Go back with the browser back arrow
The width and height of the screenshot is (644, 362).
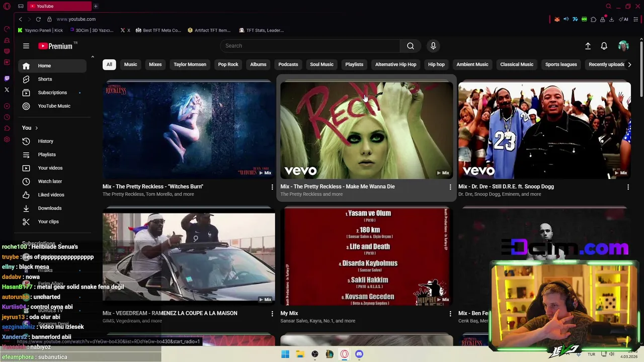point(20,19)
